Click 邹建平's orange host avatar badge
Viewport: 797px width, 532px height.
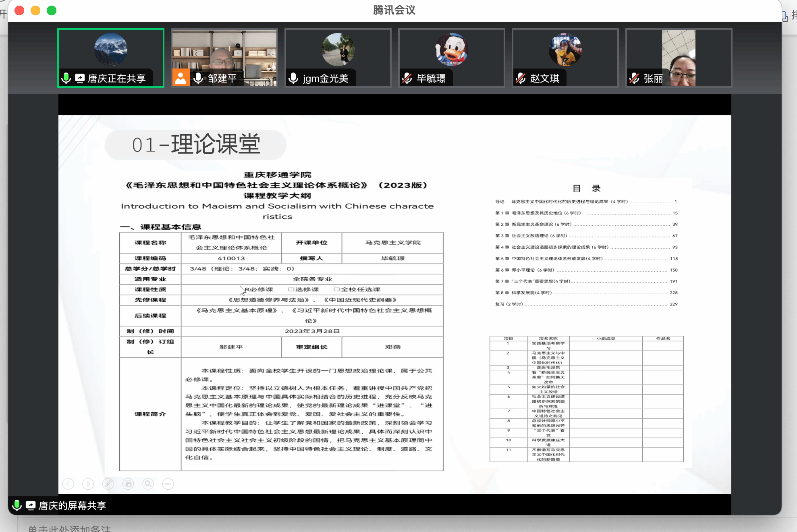pyautogui.click(x=181, y=77)
